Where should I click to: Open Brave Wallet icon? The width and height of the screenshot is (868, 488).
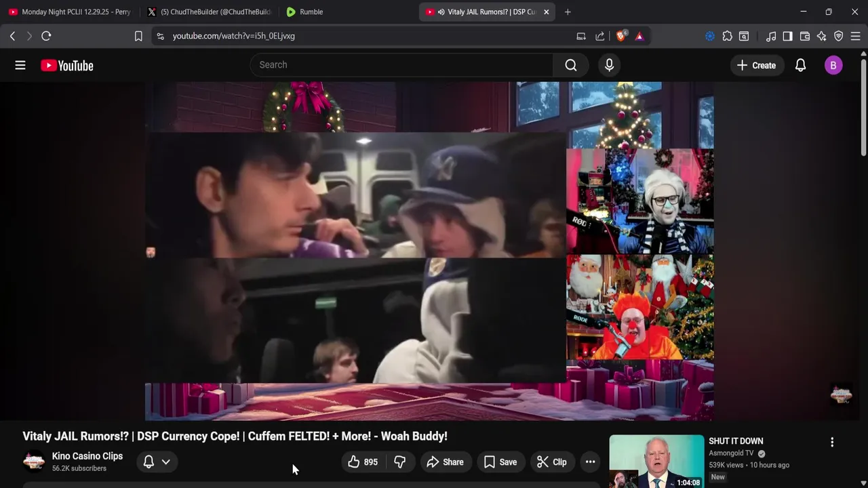click(805, 36)
